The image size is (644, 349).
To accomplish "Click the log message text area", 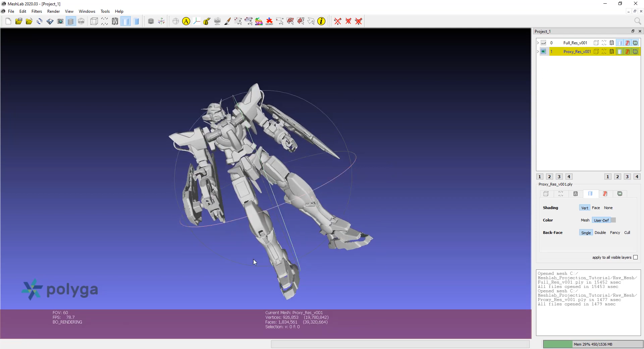I will tap(588, 303).
